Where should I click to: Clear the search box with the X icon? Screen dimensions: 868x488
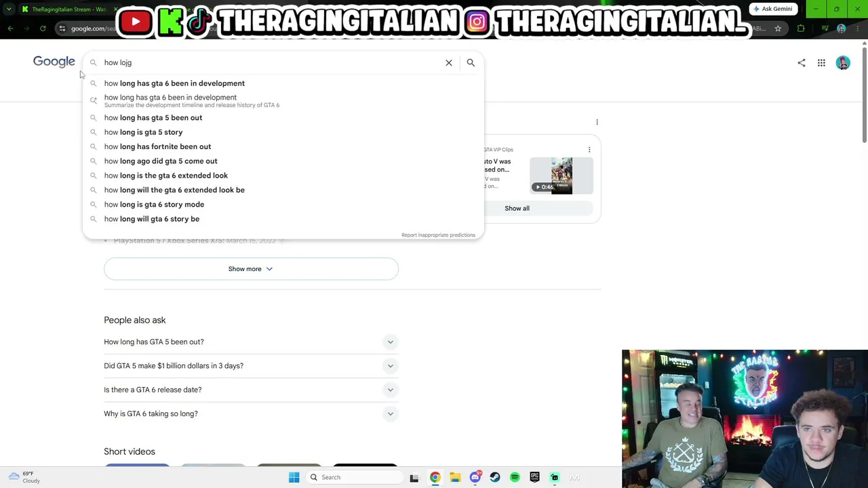[x=448, y=62]
